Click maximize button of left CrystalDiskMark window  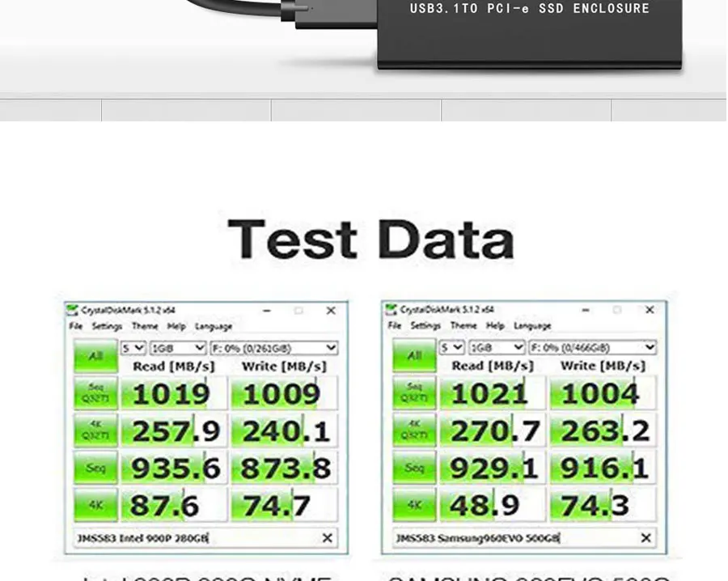(x=298, y=311)
